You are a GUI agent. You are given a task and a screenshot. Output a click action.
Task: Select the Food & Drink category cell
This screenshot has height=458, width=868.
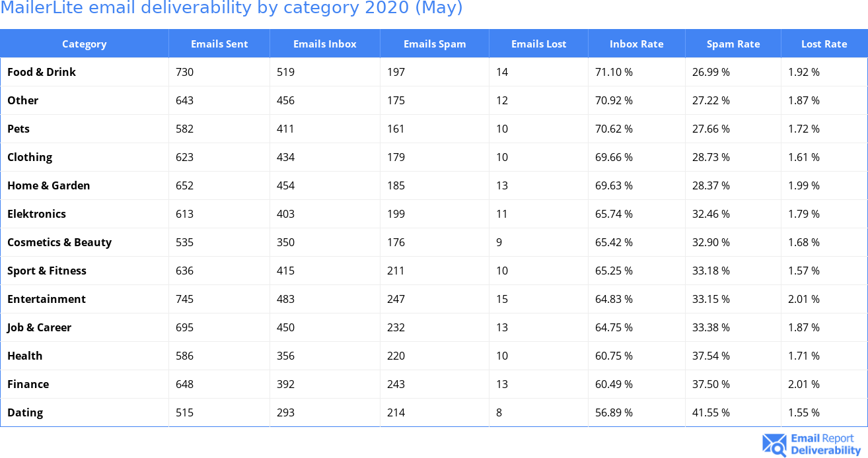tap(42, 72)
